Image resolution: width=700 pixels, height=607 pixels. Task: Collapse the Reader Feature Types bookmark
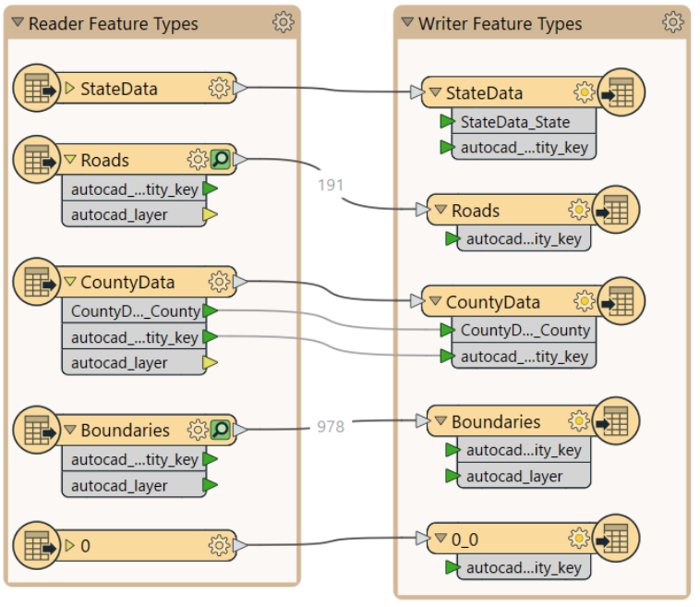(x=18, y=21)
